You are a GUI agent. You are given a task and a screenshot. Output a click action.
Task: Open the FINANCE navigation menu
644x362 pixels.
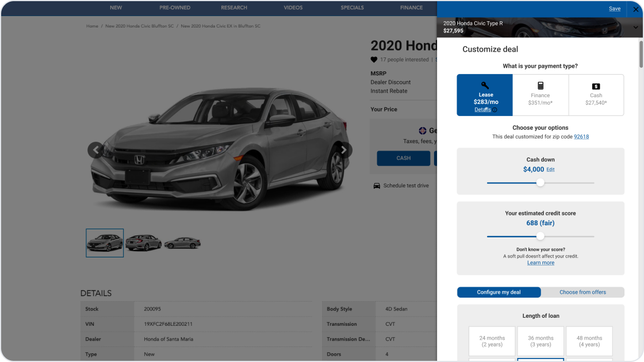[411, 7]
